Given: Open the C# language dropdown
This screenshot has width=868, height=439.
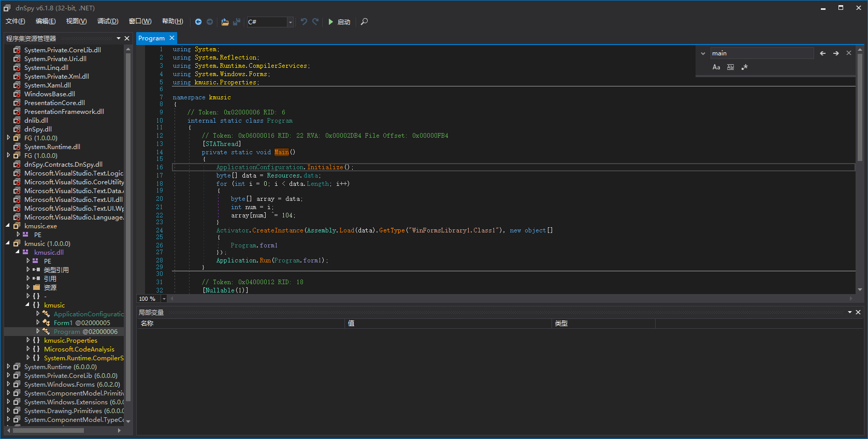Looking at the screenshot, I should 290,22.
